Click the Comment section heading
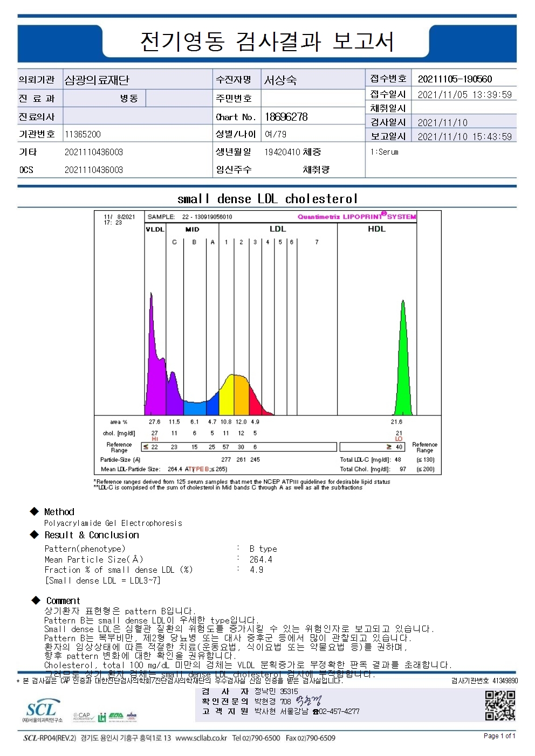 coord(63,601)
